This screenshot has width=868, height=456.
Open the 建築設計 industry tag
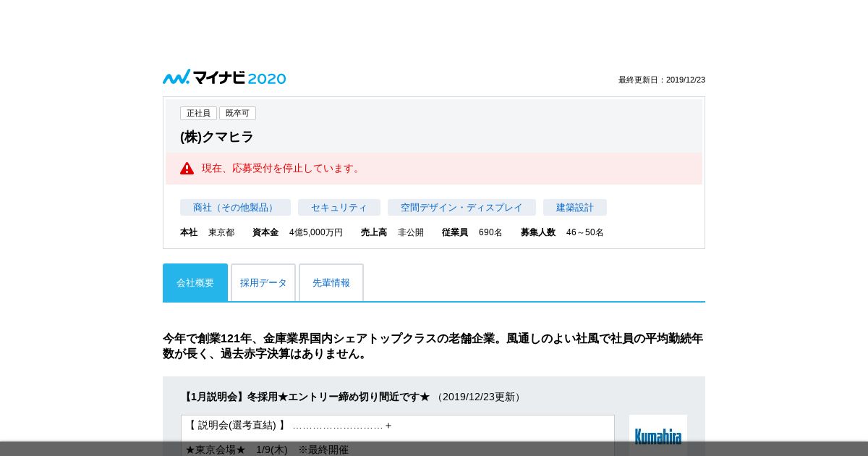tap(575, 208)
